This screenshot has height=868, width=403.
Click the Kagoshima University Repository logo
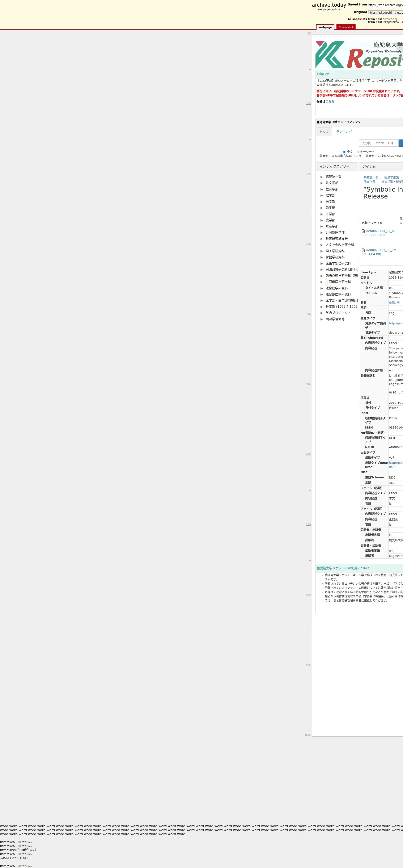click(359, 55)
